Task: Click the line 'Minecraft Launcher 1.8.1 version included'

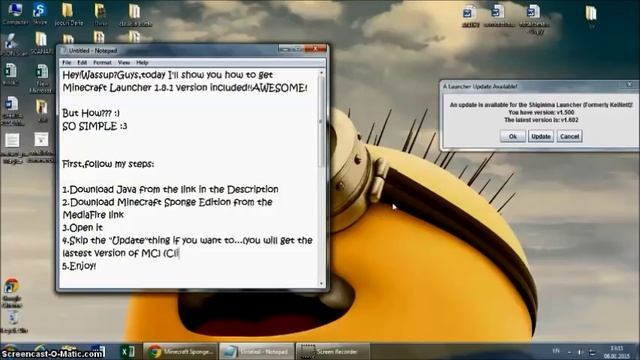Action: 184,88
